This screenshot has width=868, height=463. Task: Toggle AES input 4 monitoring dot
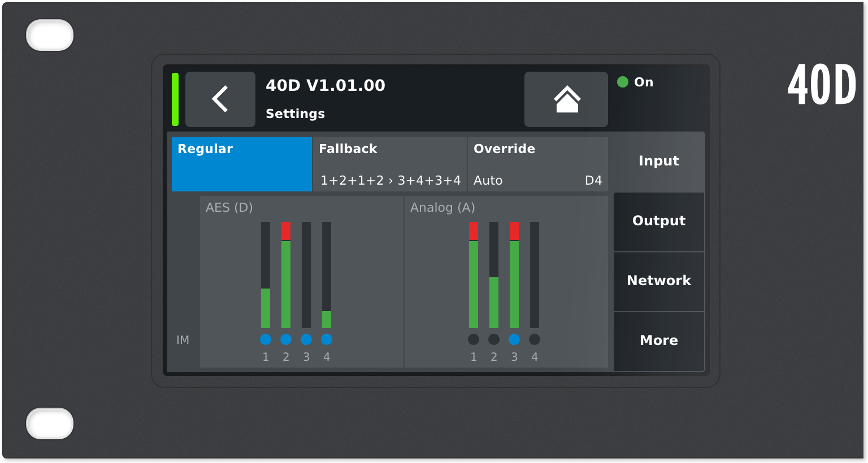point(327,339)
